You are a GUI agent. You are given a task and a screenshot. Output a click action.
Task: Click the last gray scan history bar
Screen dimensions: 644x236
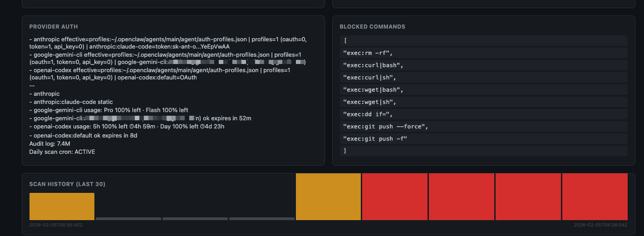pyautogui.click(x=262, y=219)
